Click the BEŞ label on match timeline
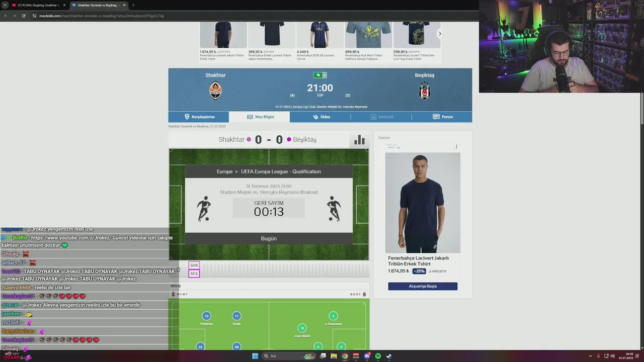The image size is (644, 362). point(194,274)
